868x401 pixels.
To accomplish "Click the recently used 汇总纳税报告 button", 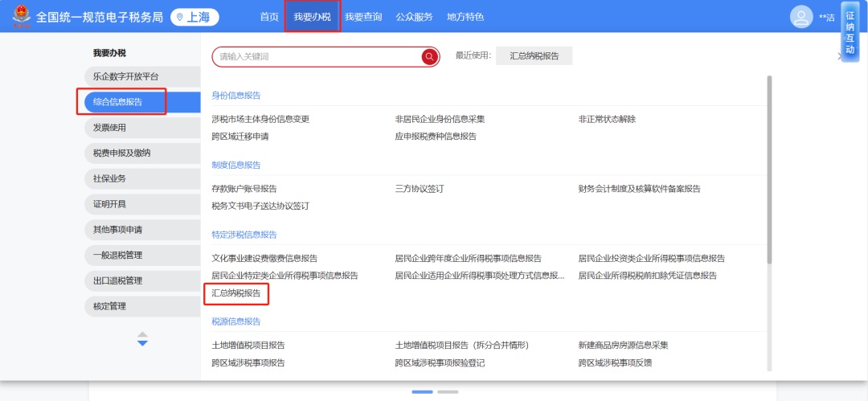I will 534,56.
